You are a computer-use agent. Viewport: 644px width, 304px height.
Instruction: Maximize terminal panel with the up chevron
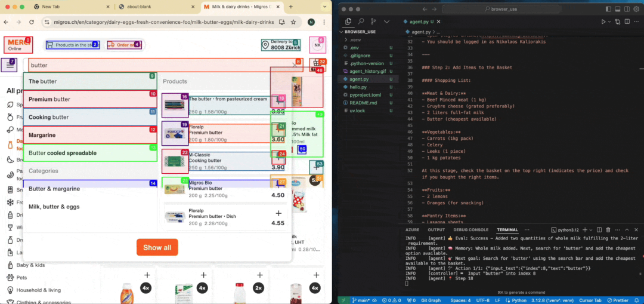pos(627,230)
